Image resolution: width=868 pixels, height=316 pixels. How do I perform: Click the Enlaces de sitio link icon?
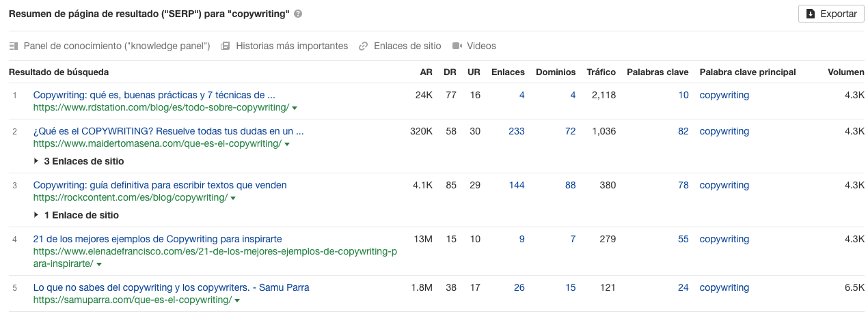[364, 46]
